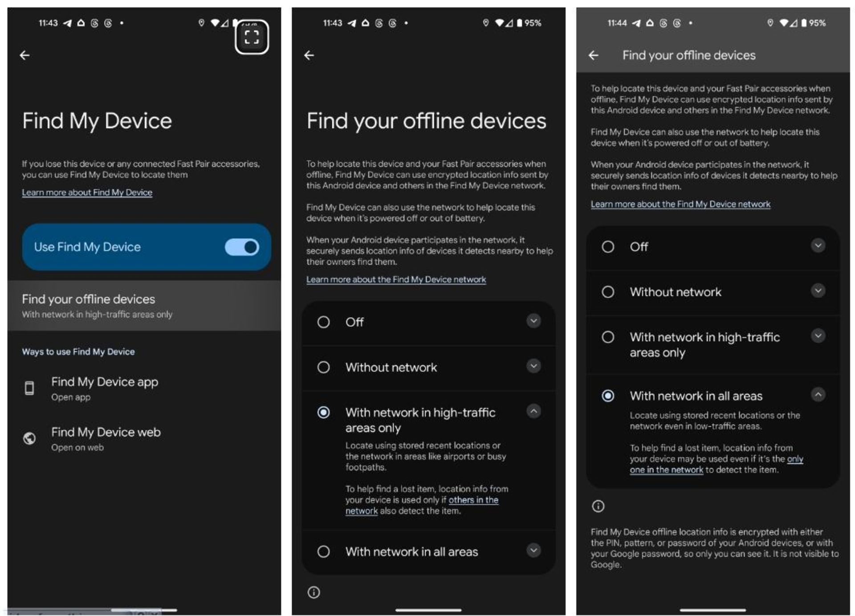Tap navigation handle bar in middle screen
The height and width of the screenshot is (616, 855).
[428, 610]
